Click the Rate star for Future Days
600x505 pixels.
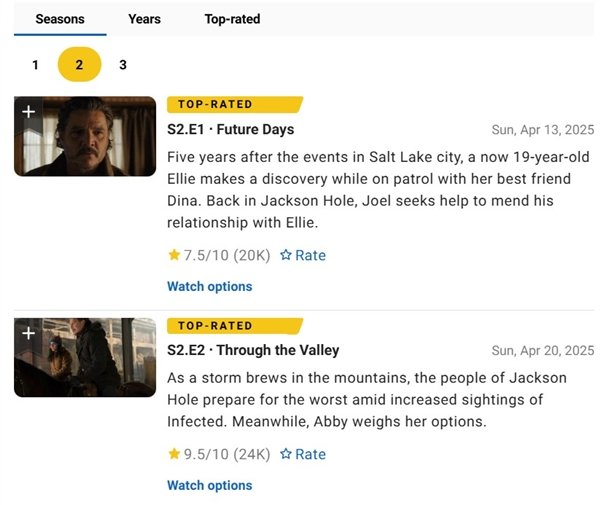click(x=286, y=255)
